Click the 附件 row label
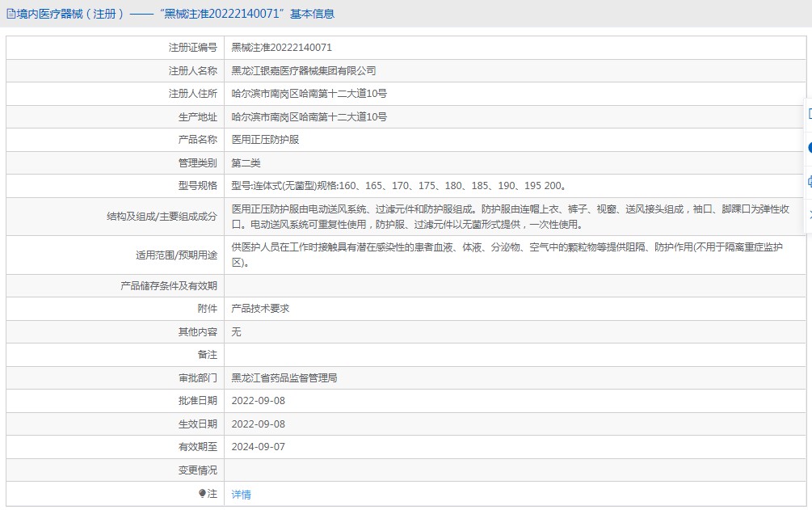 pyautogui.click(x=207, y=309)
